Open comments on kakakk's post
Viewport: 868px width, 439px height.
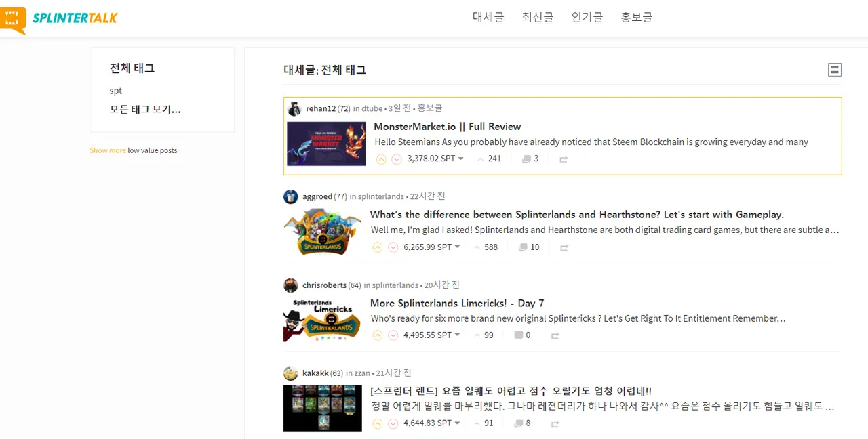(x=522, y=423)
